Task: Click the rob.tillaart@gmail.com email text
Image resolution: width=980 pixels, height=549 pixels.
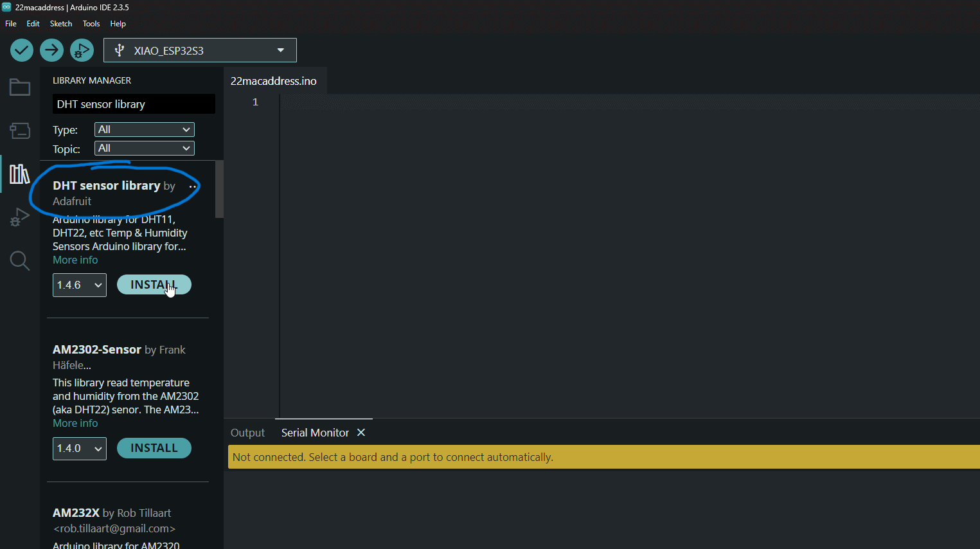Action: point(114,528)
